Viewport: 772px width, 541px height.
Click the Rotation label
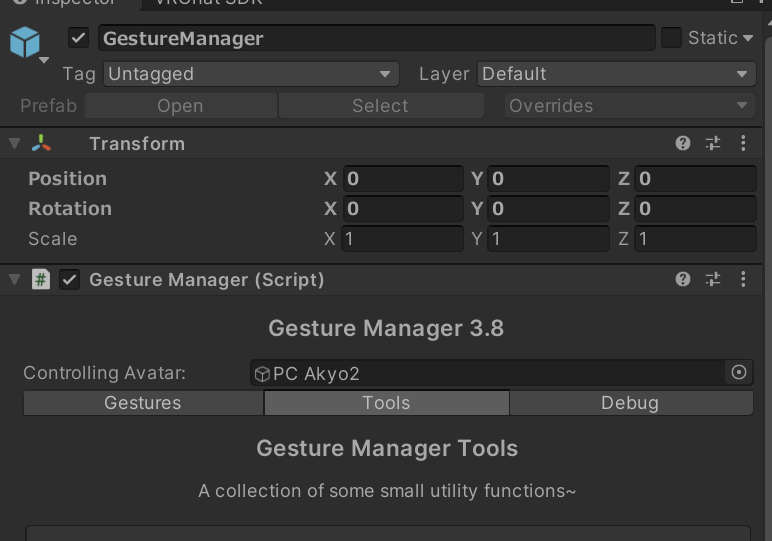pos(70,208)
